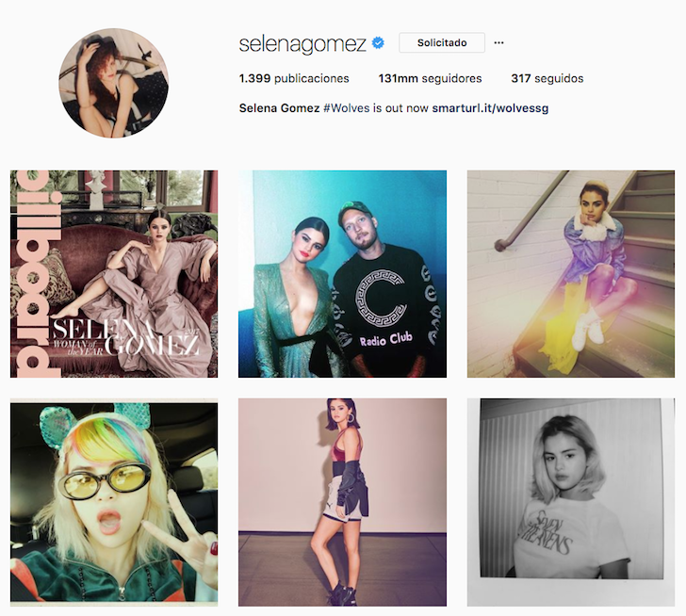
Task: Open the black-and-white polaroid photo post
Action: 571,502
